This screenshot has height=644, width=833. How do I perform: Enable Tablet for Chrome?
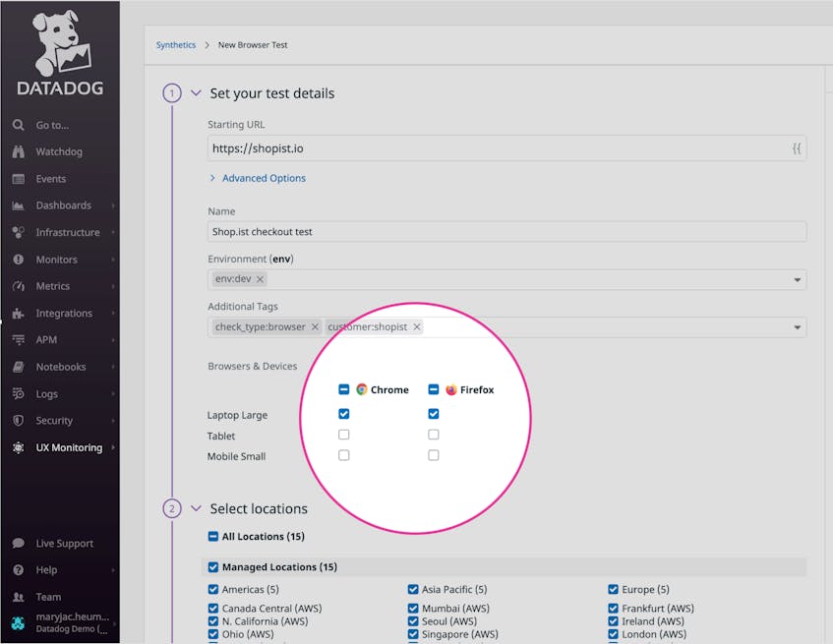tap(343, 435)
